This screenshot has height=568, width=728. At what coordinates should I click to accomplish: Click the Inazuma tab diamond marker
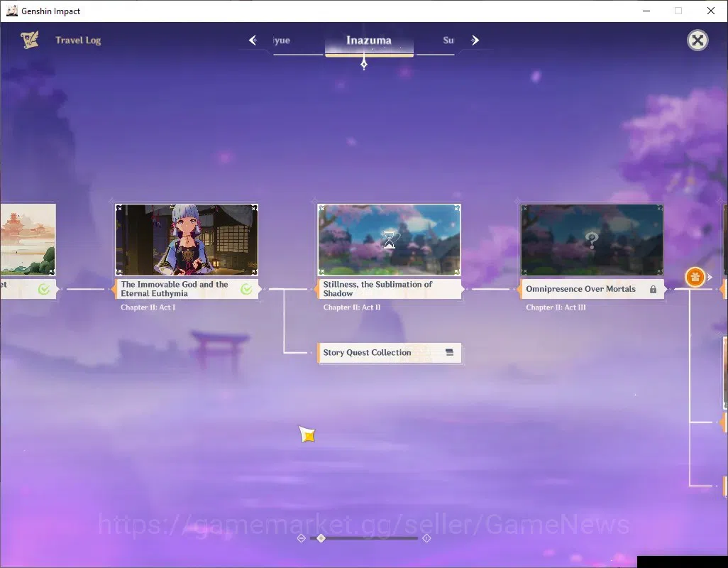[364, 64]
